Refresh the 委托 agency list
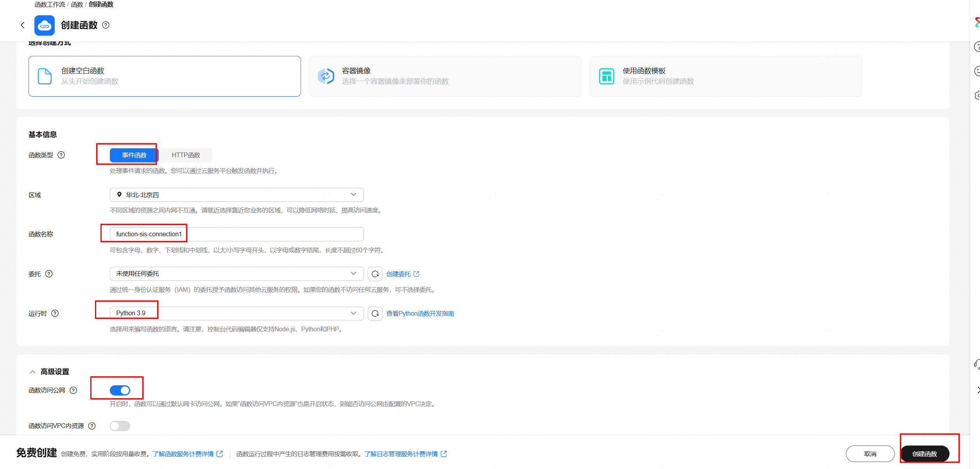Screen dimensions: 980x469 pos(375,274)
